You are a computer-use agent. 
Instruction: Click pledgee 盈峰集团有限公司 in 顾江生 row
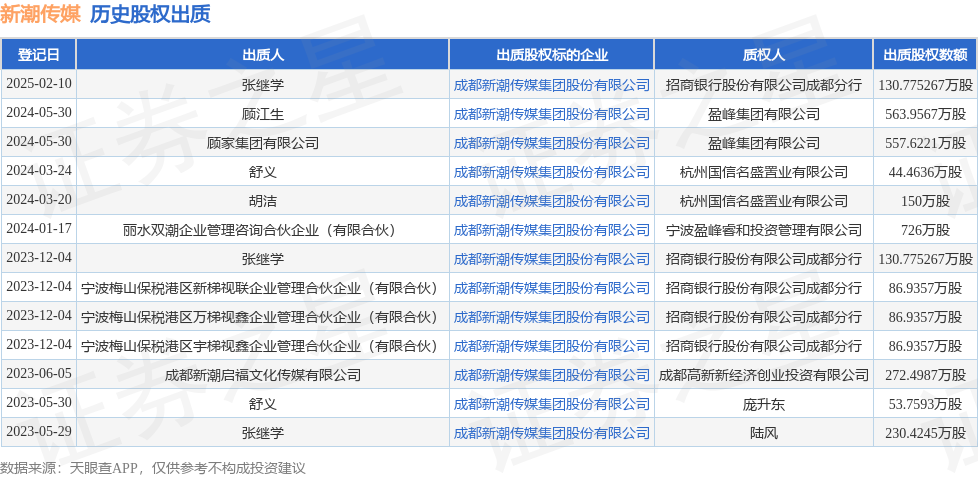[x=763, y=114]
